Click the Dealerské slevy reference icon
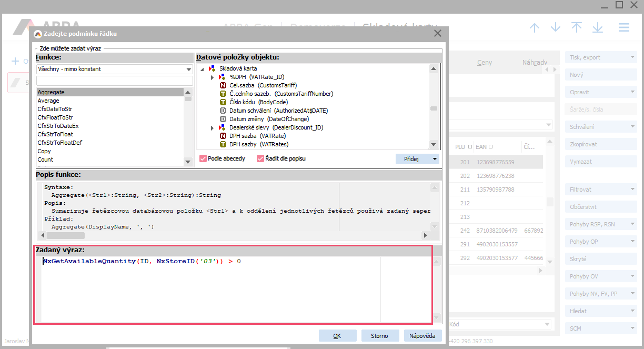This screenshot has height=349, width=644. (x=222, y=127)
